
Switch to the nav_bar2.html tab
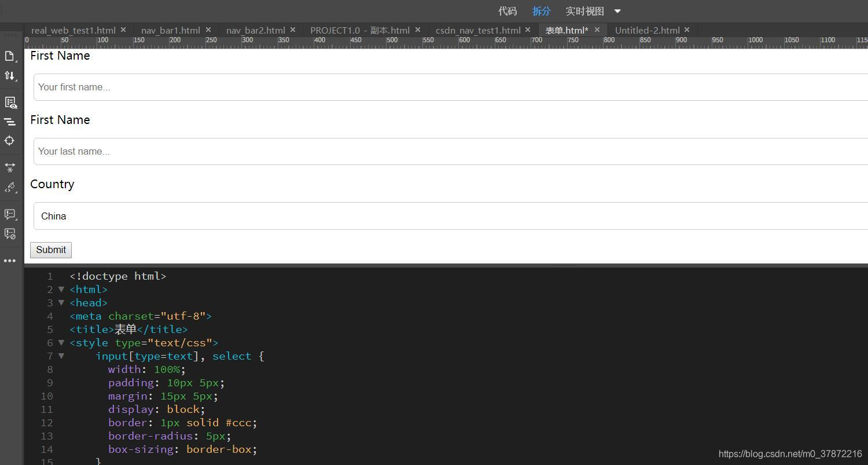tap(256, 30)
